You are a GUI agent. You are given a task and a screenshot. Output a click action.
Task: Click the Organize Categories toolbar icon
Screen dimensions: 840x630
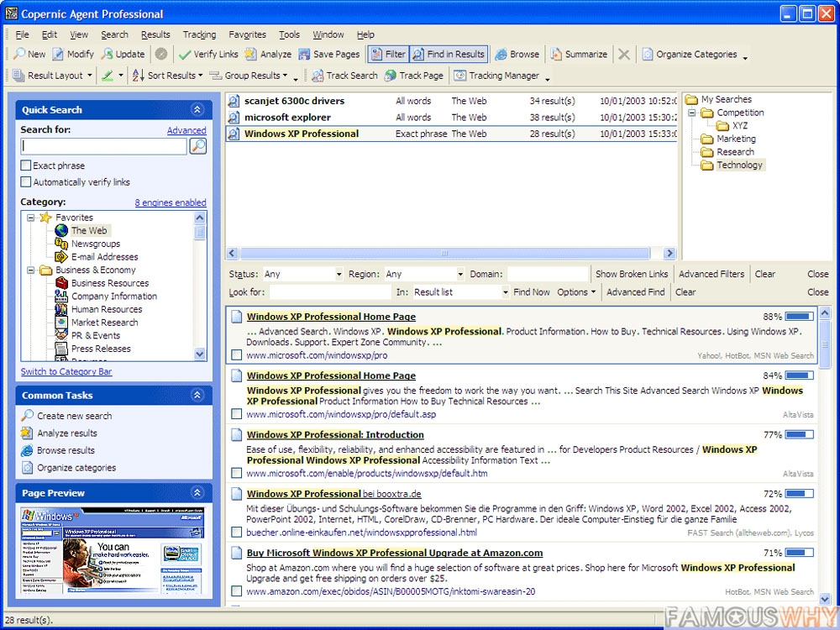(648, 54)
